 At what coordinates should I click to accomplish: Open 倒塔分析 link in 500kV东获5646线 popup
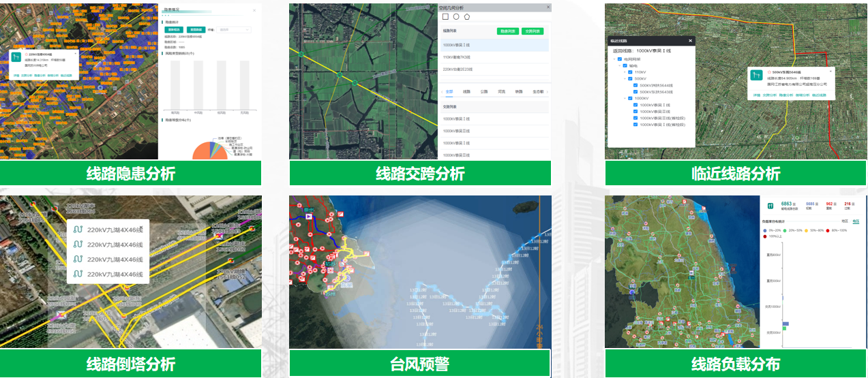point(803,95)
